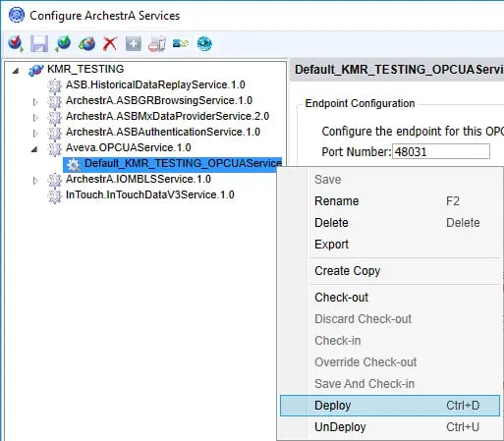Click the red check-out toolbar icon
This screenshot has width=504, height=441.
pyautogui.click(x=16, y=43)
